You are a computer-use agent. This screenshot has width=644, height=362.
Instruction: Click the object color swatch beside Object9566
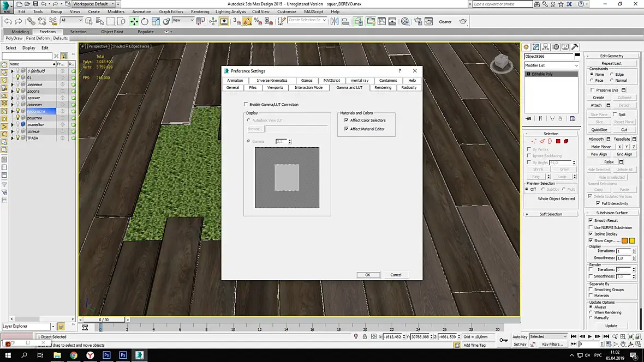point(577,56)
